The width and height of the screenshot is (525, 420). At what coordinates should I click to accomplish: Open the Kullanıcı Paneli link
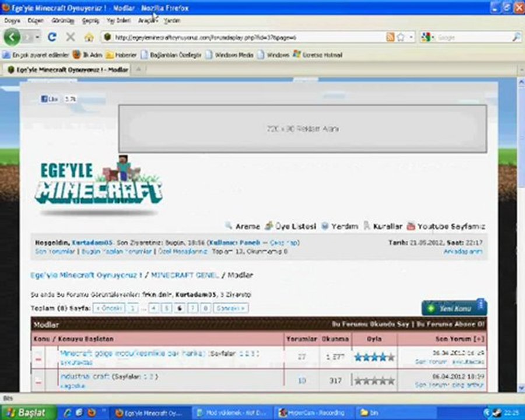[x=235, y=242]
